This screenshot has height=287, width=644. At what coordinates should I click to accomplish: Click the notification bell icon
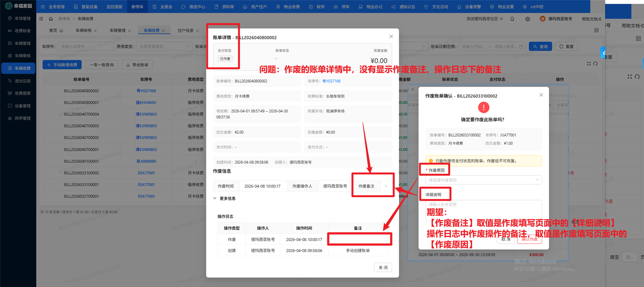512,19
